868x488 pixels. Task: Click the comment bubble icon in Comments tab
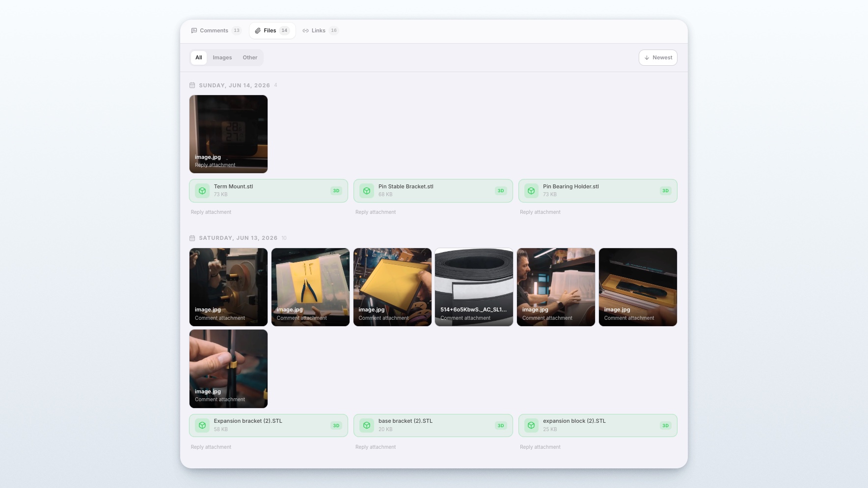point(194,30)
